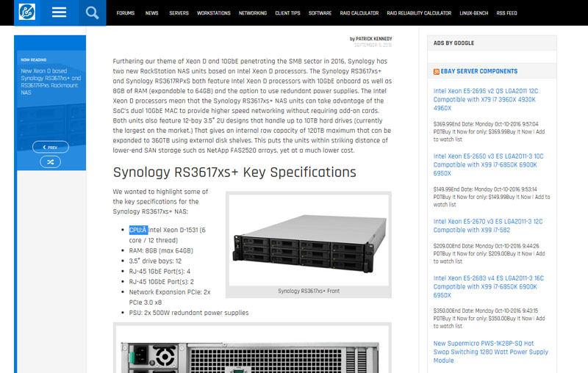The width and height of the screenshot is (588, 373).
Task: Open the hamburger menu icon
Action: 59,12
